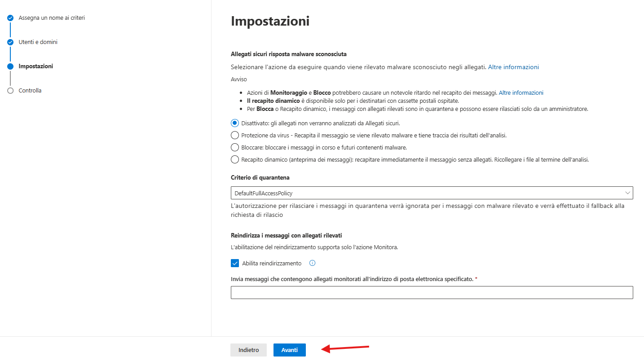The height and width of the screenshot is (361, 644).
Task: Expand dropdown using the chevron arrow
Action: click(627, 193)
